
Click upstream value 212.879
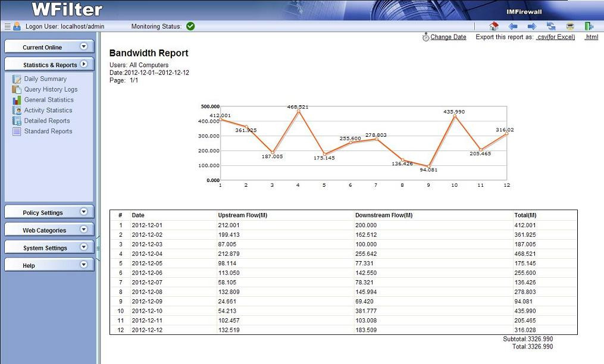(x=229, y=254)
